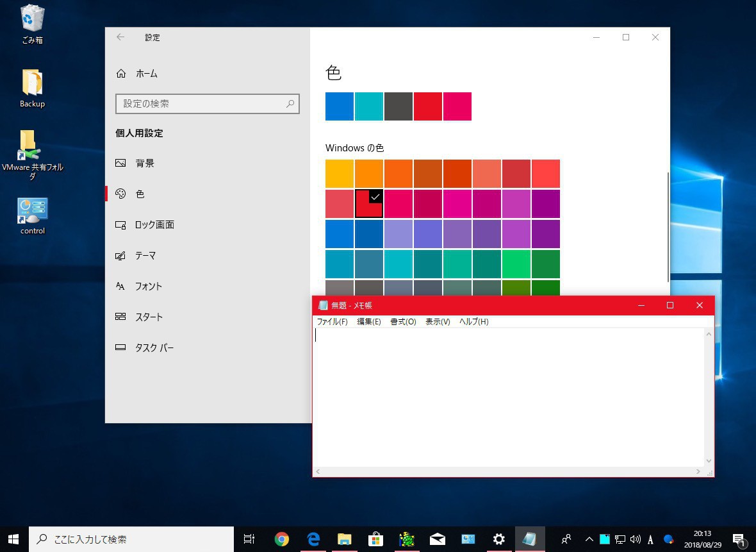
Task: Open Microsoft Store from the taskbar
Action: click(x=375, y=539)
